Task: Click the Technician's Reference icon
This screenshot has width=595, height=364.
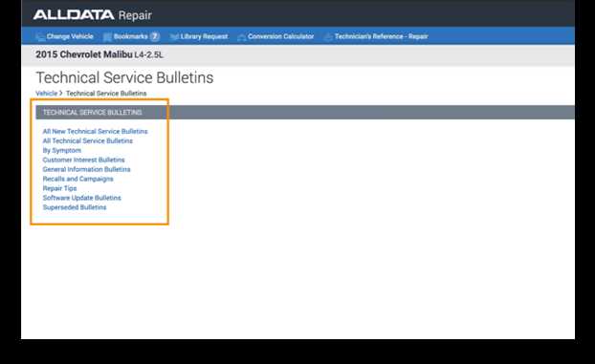Action: (328, 36)
